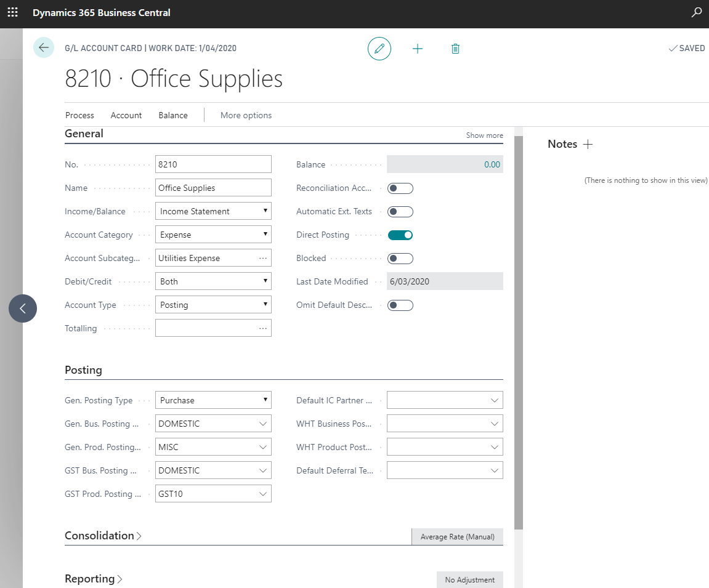This screenshot has height=588, width=709.
Task: Click the pencil edit icon
Action: coord(379,49)
